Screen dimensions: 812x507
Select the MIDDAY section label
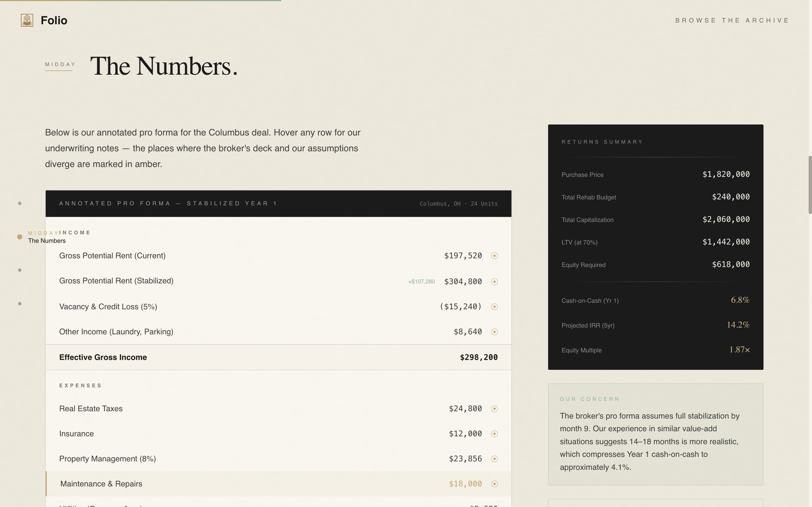[x=60, y=65]
